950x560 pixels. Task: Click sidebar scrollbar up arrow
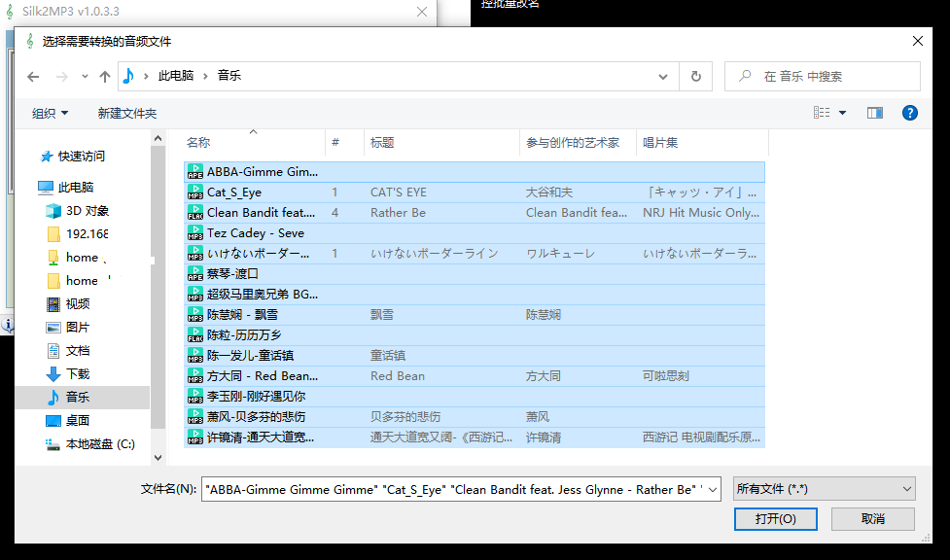[158, 138]
